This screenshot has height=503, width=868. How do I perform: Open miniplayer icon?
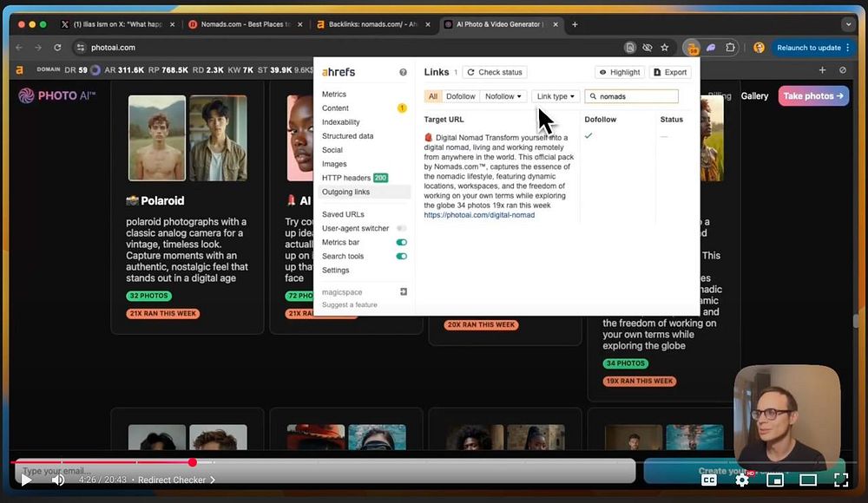coord(774,480)
